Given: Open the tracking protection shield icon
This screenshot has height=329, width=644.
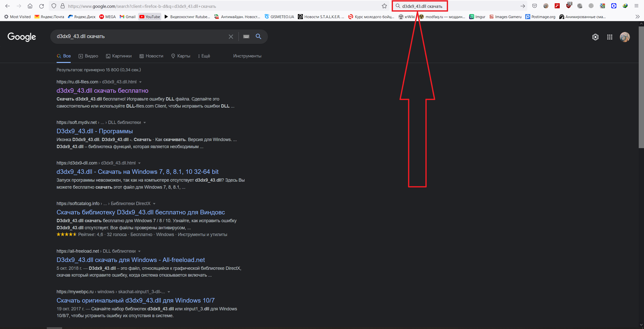Looking at the screenshot, I should 54,6.
